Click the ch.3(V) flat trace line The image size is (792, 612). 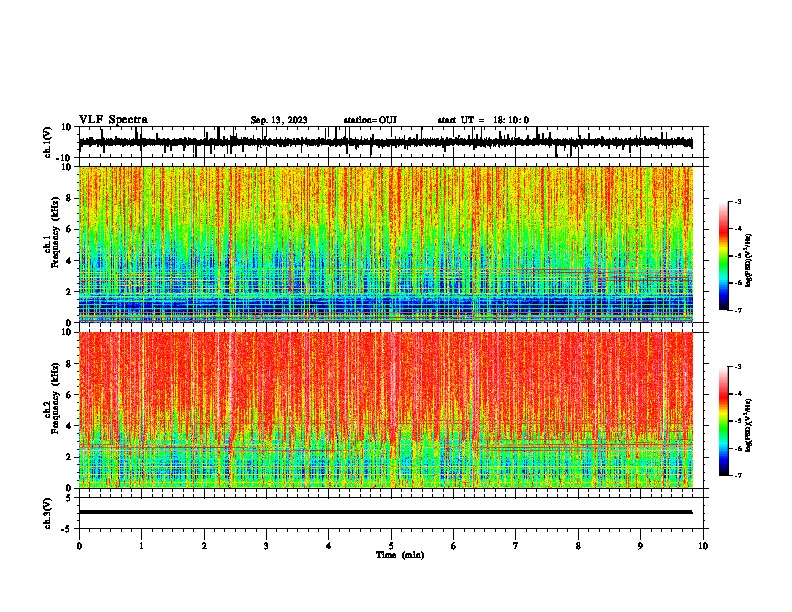pyautogui.click(x=386, y=512)
